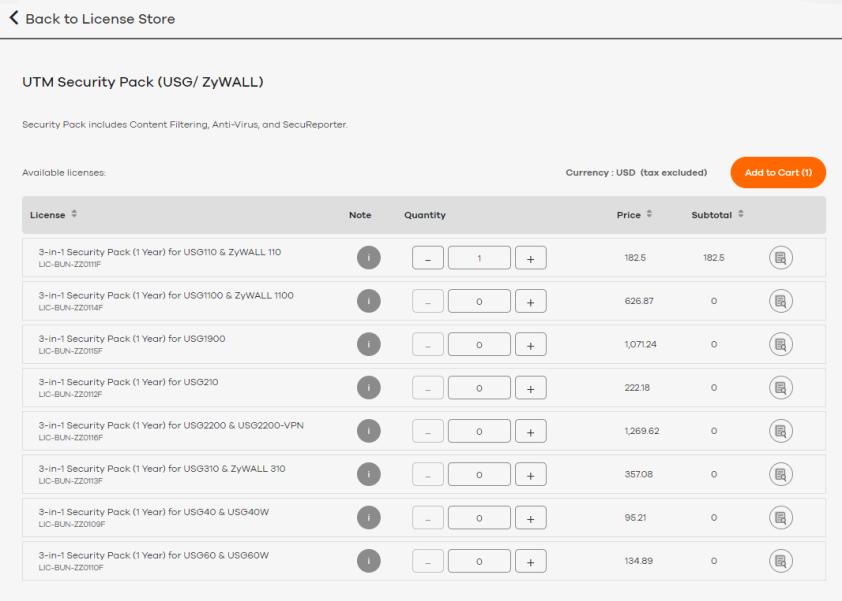Open note info for USG110 & ZyWALL 110

coord(369,258)
